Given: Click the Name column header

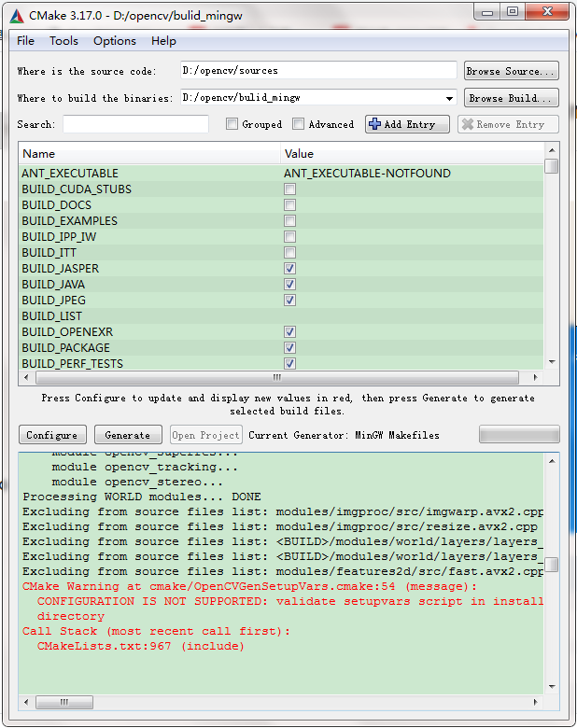Looking at the screenshot, I should (149, 154).
